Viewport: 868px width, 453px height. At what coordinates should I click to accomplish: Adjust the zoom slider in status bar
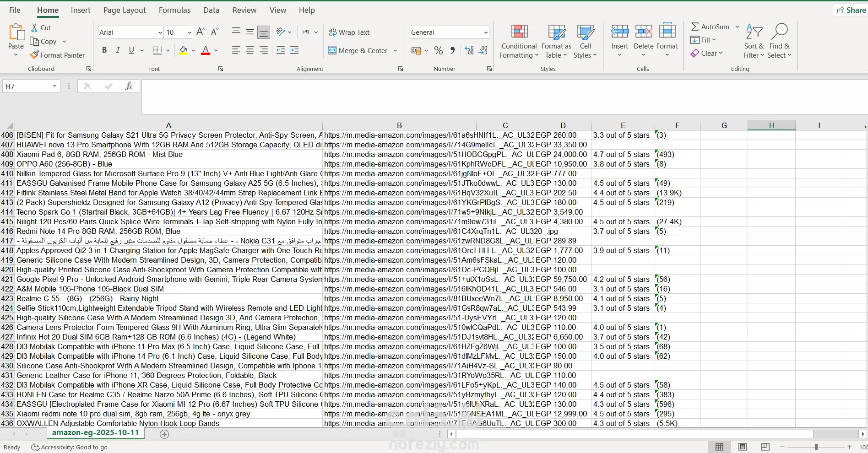(816, 447)
